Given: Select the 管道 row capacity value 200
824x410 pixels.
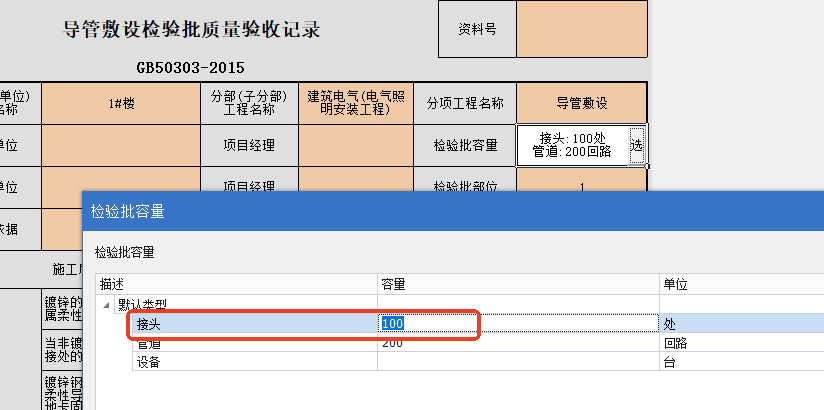Looking at the screenshot, I should (x=518, y=343).
